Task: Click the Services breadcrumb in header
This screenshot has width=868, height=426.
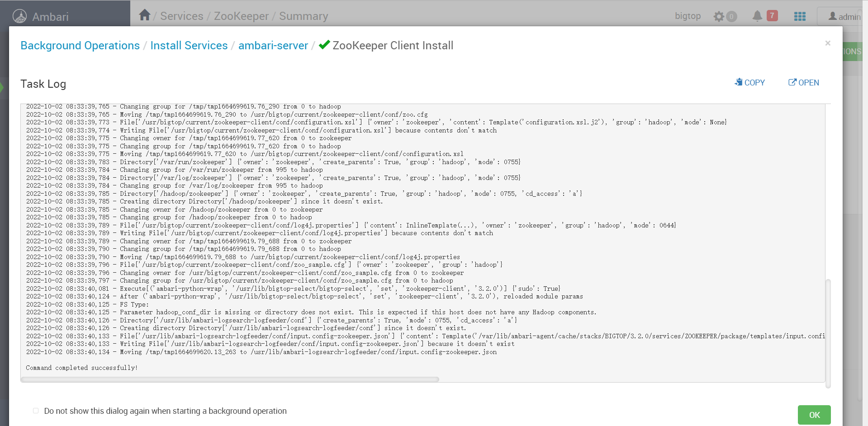Action: tap(182, 16)
